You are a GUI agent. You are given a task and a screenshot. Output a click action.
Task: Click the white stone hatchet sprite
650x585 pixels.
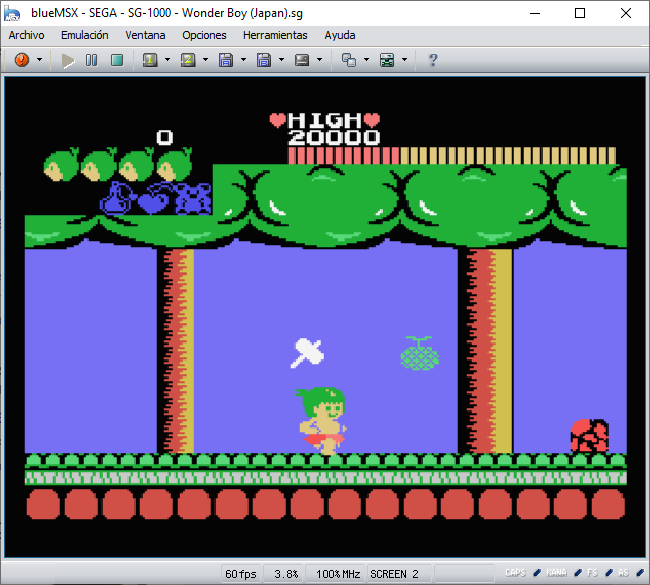click(x=307, y=353)
